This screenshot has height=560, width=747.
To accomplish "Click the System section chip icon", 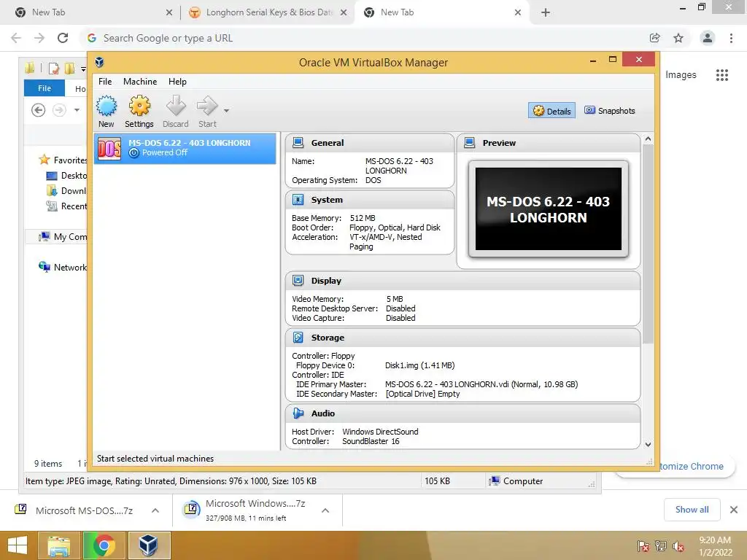I will pos(298,200).
